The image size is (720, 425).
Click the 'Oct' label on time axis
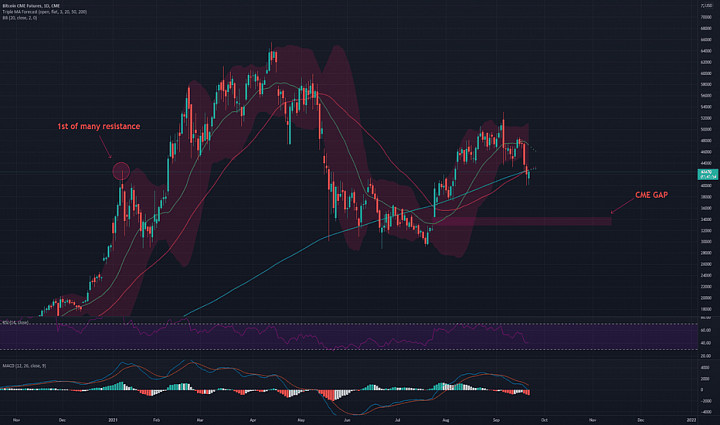coord(544,420)
